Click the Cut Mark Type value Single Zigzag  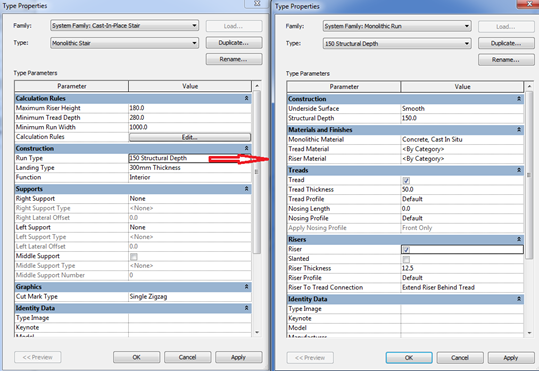pos(190,297)
